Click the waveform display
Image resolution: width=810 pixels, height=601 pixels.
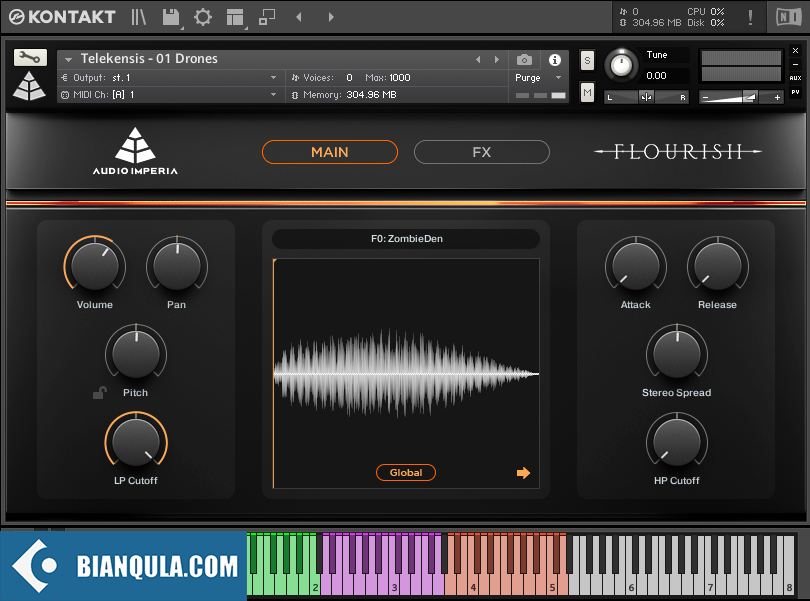tap(406, 373)
